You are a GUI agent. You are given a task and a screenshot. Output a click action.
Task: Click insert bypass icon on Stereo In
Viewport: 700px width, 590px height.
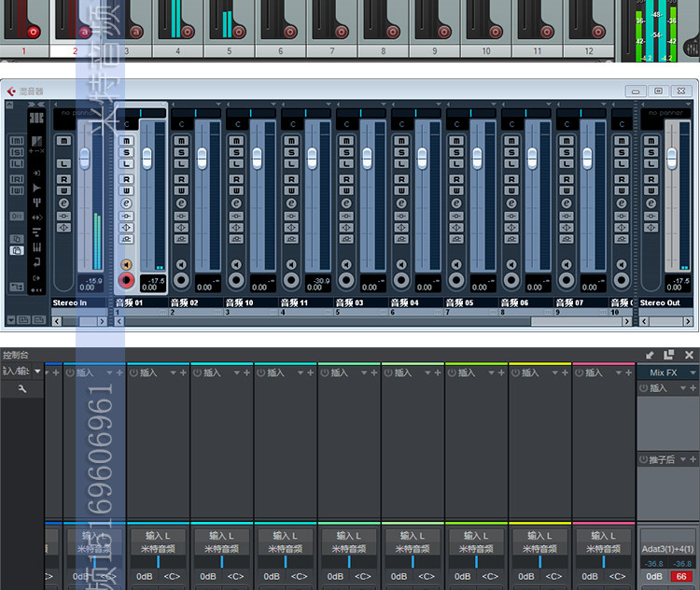point(63,217)
